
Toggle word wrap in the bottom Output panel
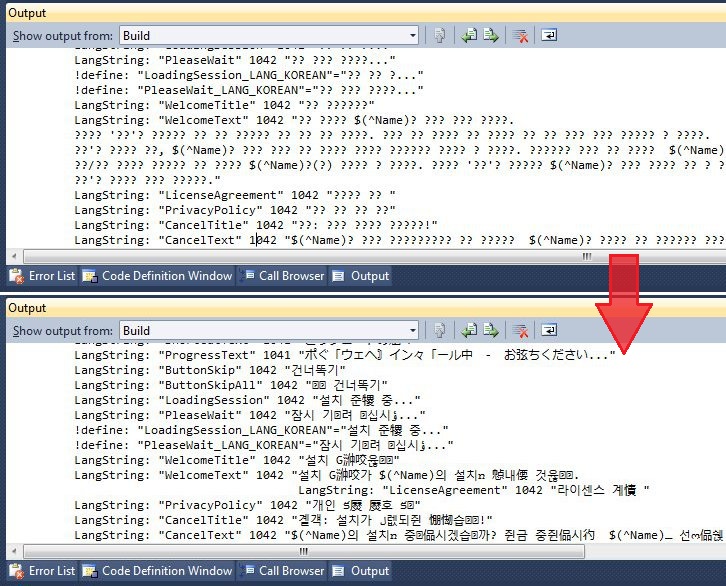[549, 330]
